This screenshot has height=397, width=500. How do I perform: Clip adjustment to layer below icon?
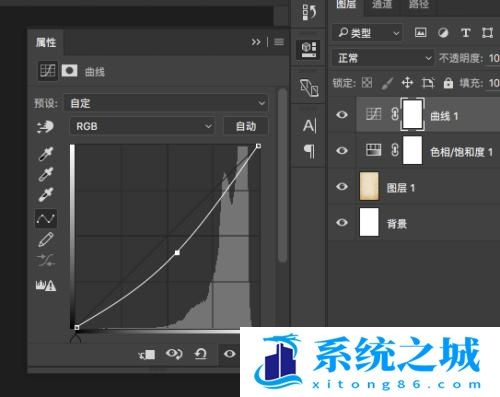point(147,354)
